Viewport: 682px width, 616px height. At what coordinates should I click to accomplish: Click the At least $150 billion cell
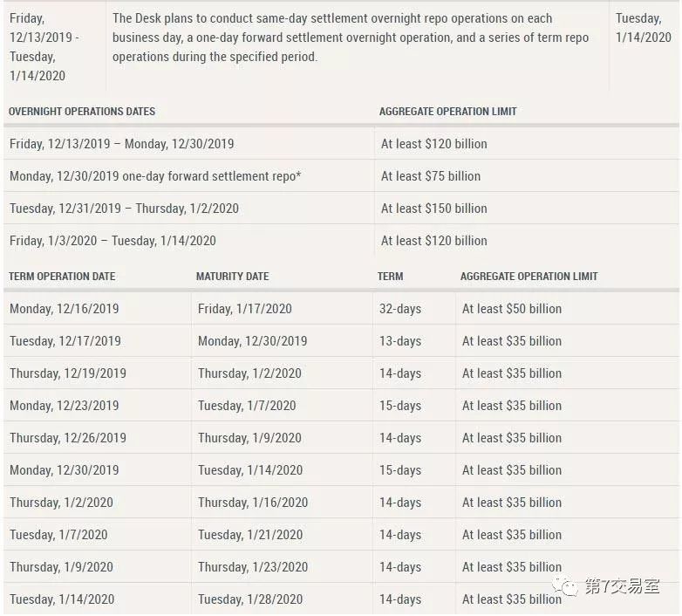coord(433,209)
